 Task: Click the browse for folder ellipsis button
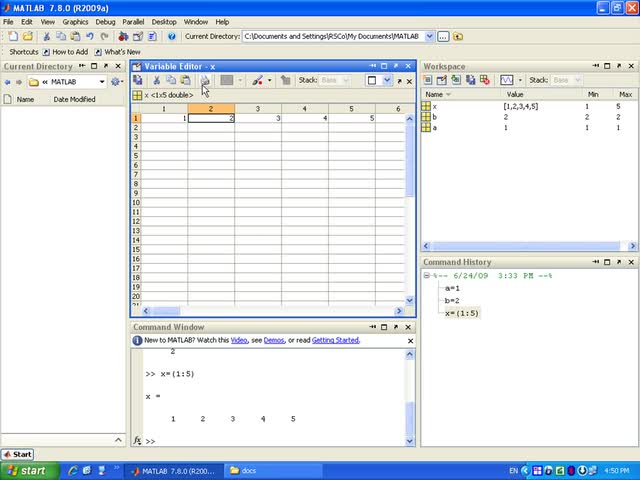pos(443,36)
